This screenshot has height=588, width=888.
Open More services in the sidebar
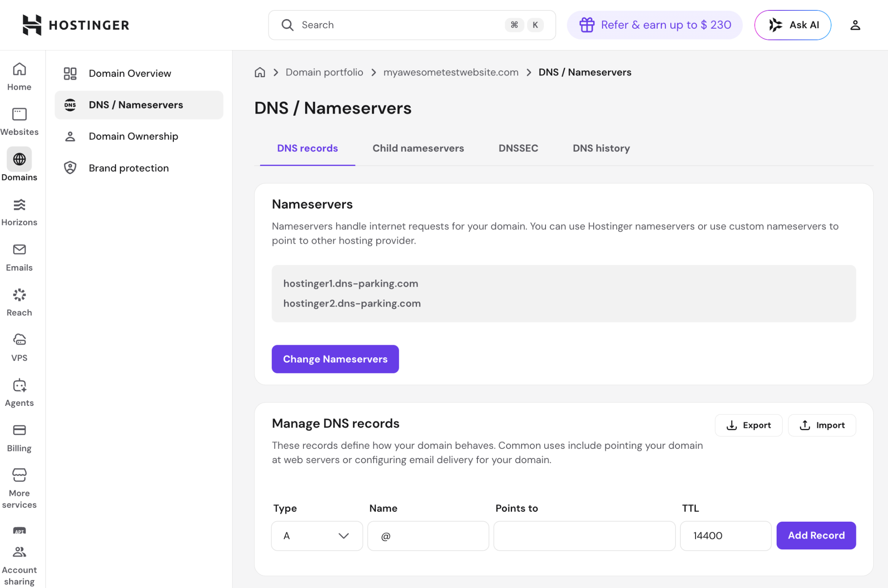(19, 475)
